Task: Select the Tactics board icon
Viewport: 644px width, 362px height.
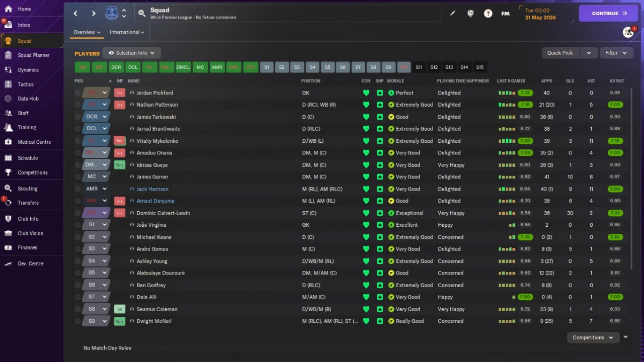Action: (x=8, y=84)
